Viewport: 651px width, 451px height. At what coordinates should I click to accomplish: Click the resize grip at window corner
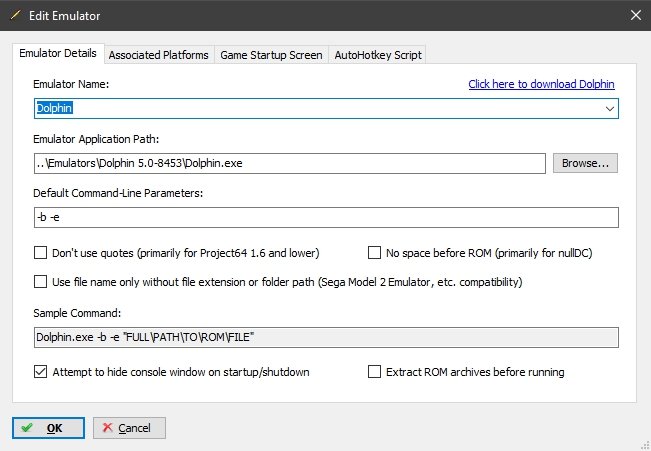point(645,445)
